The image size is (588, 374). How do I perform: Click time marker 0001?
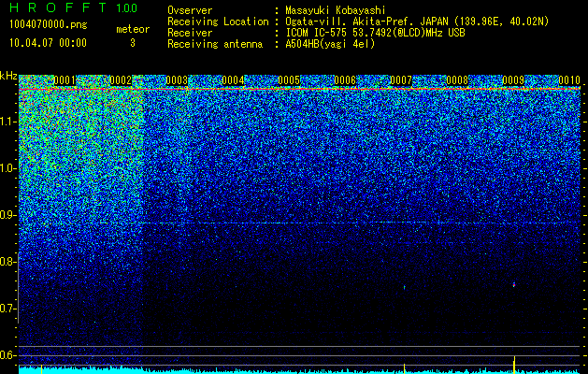[x=65, y=80]
